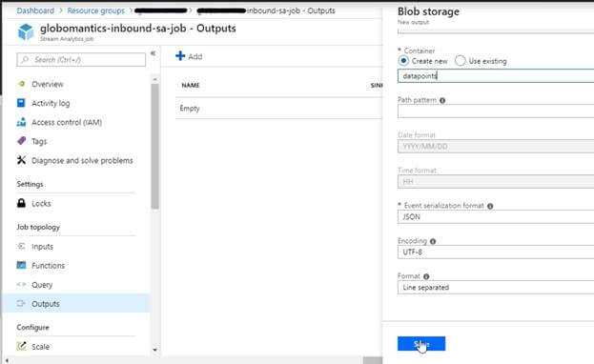
Task: Click the Tags icon
Action: click(22, 141)
